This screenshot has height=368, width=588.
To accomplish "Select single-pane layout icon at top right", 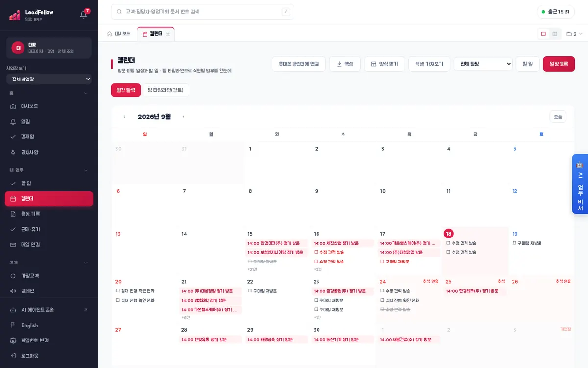I will [x=543, y=34].
